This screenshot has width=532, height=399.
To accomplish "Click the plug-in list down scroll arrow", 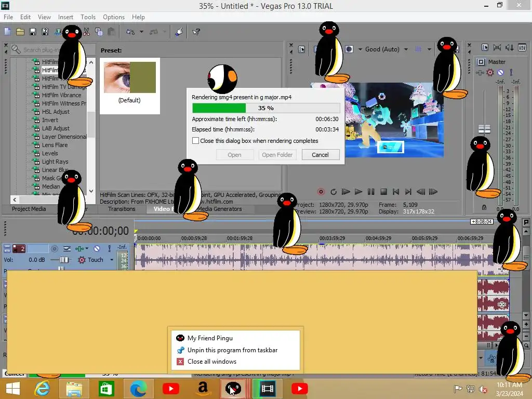I will [x=91, y=191].
